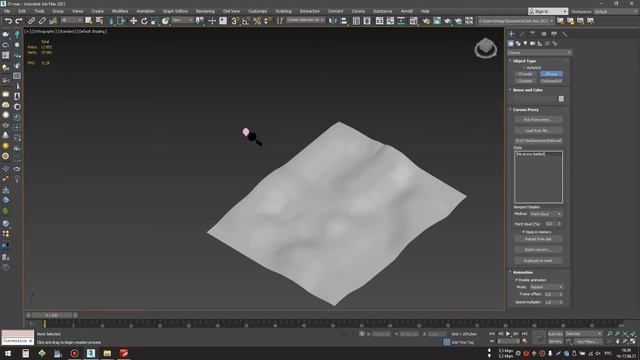Click the Load from file button

(x=538, y=131)
